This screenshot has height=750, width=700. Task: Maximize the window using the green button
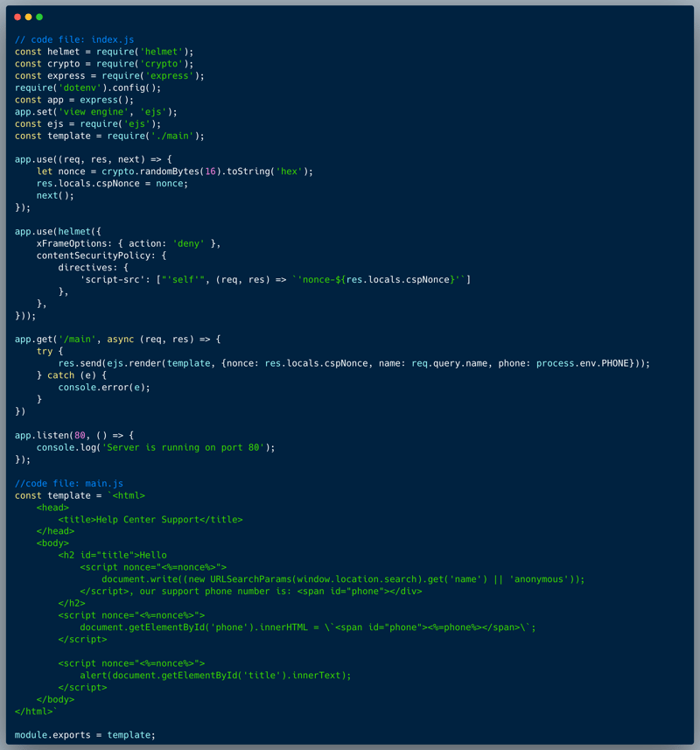(39, 18)
